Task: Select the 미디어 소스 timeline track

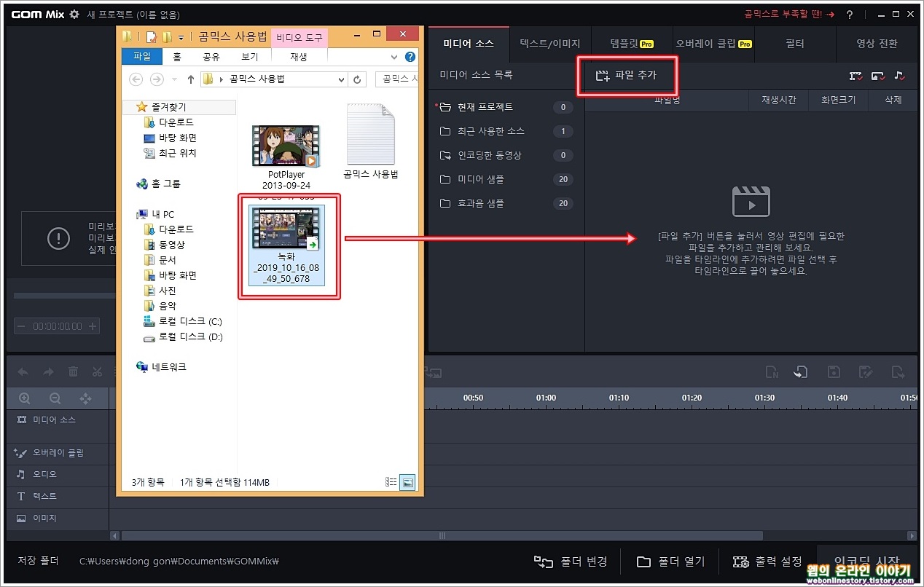Action: click(x=58, y=420)
